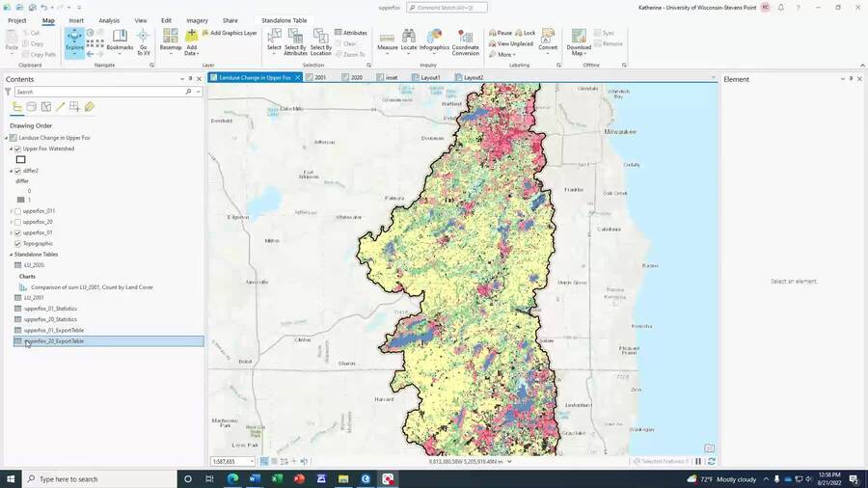Open the Locate tool
Viewport: 868px width, 488px height.
pos(409,41)
